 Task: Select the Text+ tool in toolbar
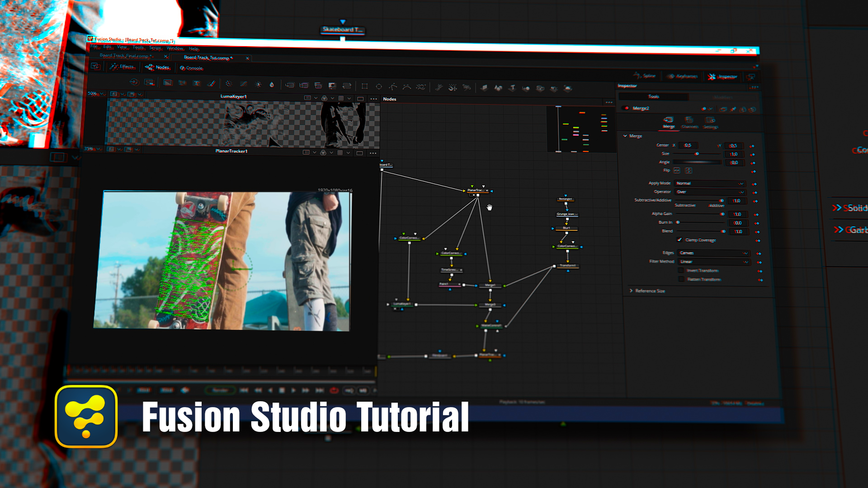coord(197,83)
